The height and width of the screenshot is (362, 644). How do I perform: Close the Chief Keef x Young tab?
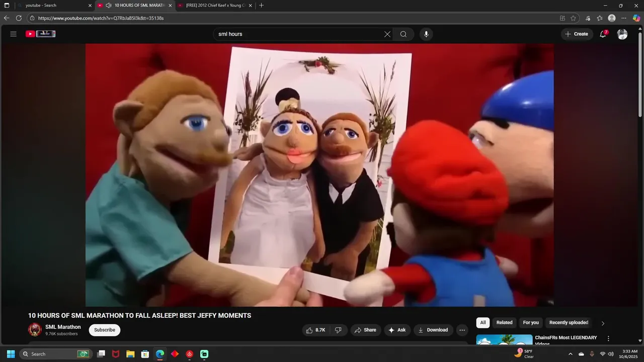pos(251,6)
